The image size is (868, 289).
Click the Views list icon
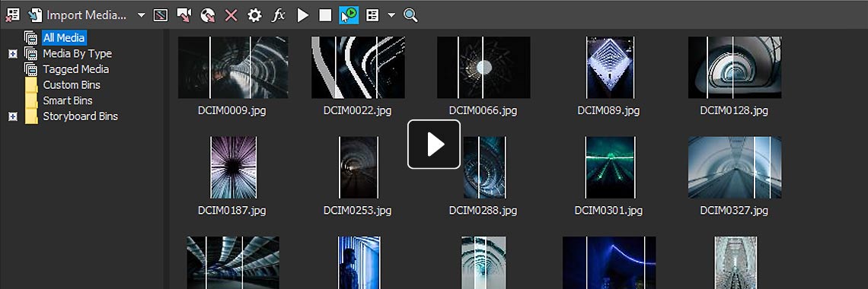[372, 15]
